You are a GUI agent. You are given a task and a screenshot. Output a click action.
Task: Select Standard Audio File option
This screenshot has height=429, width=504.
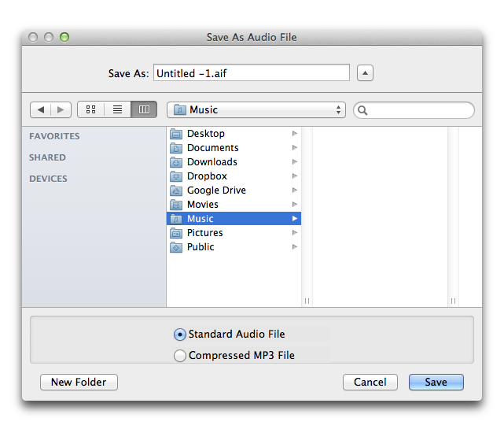pyautogui.click(x=180, y=335)
